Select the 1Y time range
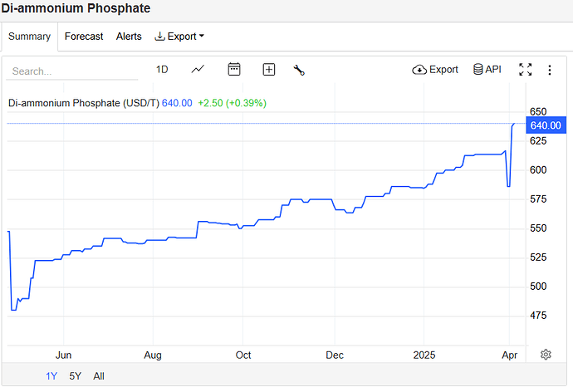The width and height of the screenshot is (573, 392). (51, 376)
